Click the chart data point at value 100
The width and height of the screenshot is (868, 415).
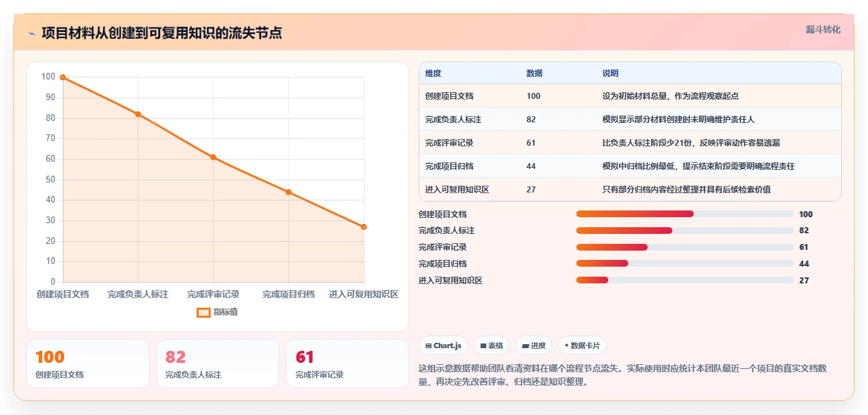pyautogui.click(x=63, y=78)
